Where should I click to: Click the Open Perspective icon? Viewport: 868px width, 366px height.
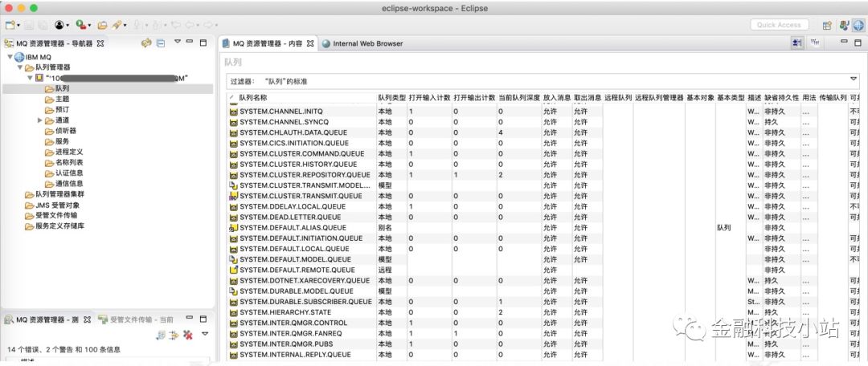click(827, 25)
